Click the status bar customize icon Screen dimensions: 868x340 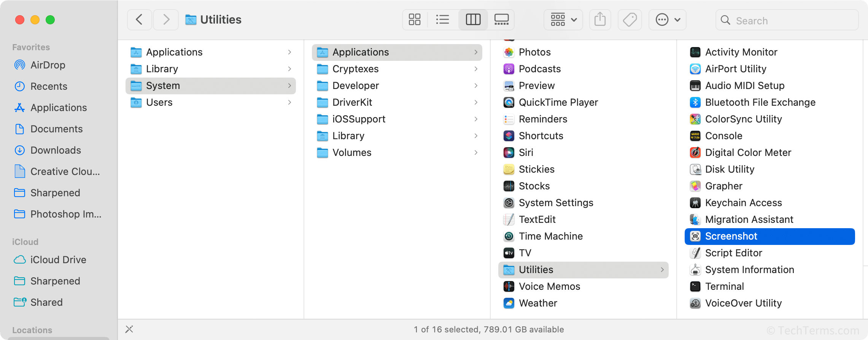coord(129,329)
